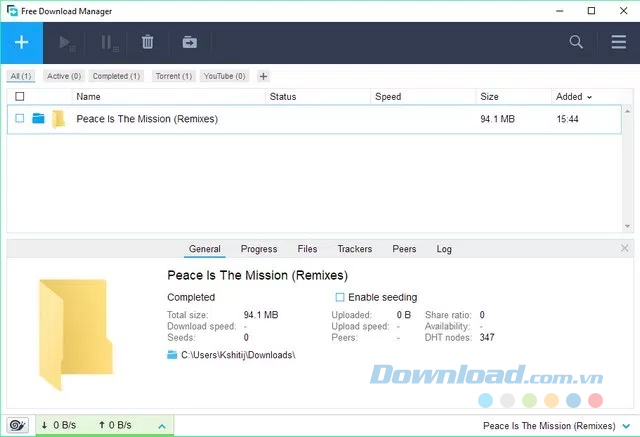Tick the select-all checkbox in header
The image size is (640, 437).
point(20,96)
